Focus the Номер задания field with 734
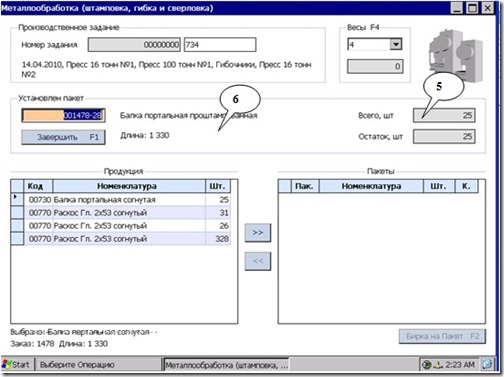The width and height of the screenshot is (504, 377). [220, 45]
